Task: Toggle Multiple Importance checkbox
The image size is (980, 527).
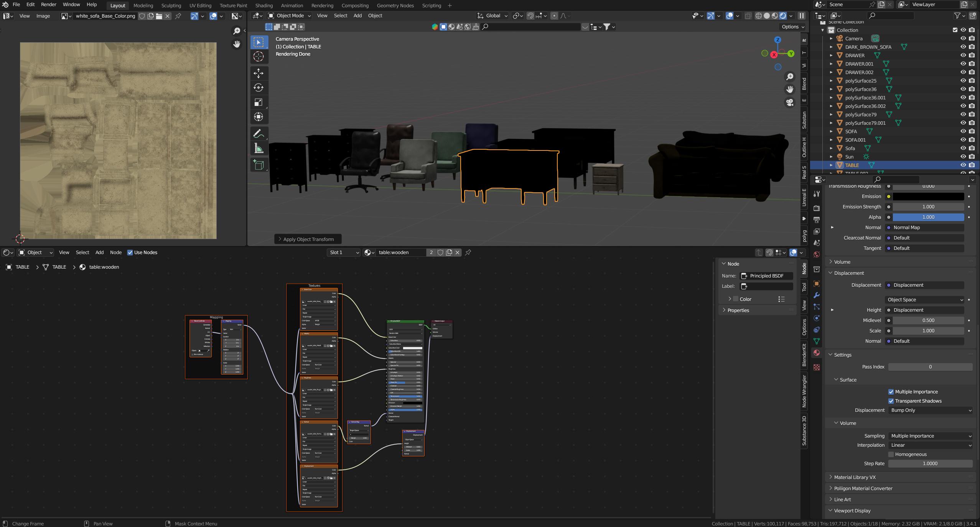Action: coord(891,392)
